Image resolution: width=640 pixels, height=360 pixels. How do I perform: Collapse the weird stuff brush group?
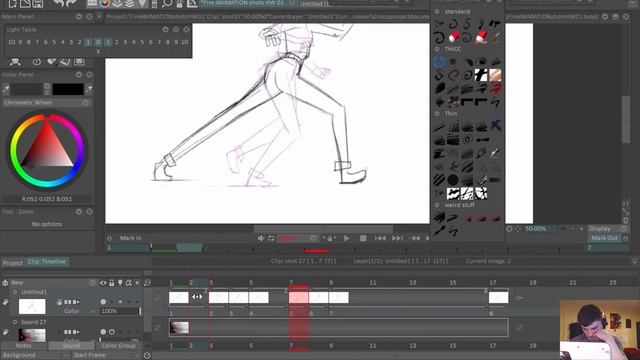(437, 205)
